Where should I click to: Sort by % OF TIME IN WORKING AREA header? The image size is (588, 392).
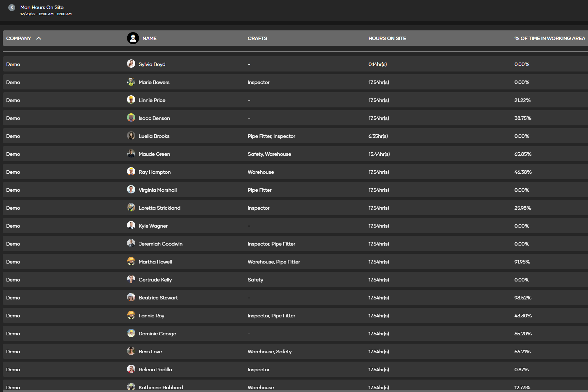pyautogui.click(x=550, y=38)
